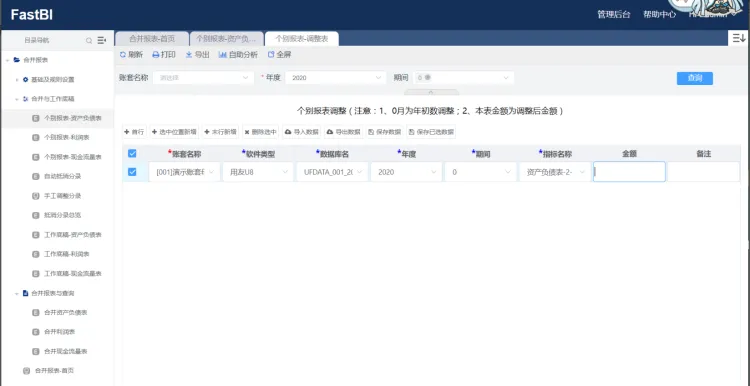The width and height of the screenshot is (750, 386).
Task: Click 导入数据 import data button
Action: tap(302, 132)
